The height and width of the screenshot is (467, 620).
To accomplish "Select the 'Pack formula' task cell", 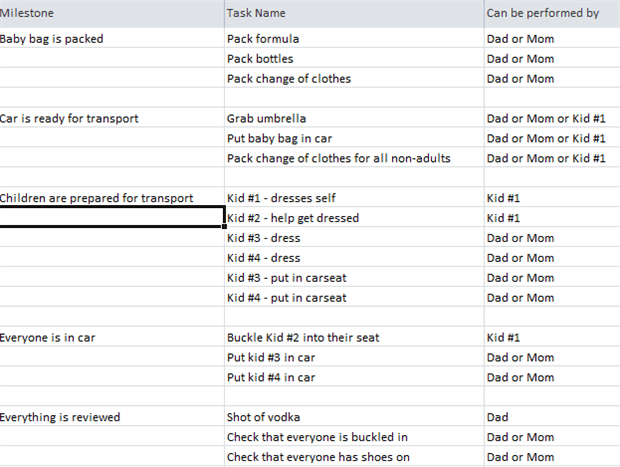I will 352,39.
